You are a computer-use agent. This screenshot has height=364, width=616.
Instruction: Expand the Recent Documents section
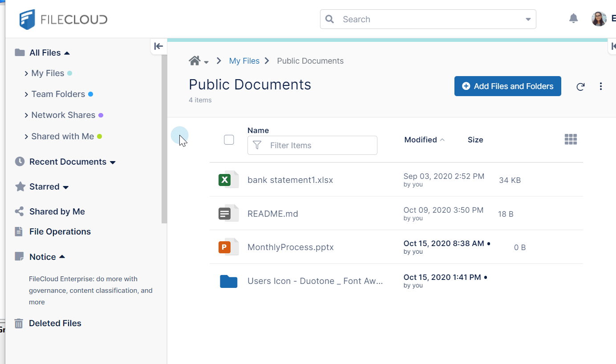(113, 162)
